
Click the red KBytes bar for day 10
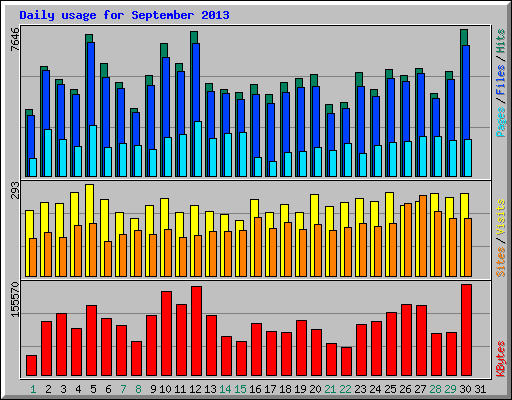166,334
